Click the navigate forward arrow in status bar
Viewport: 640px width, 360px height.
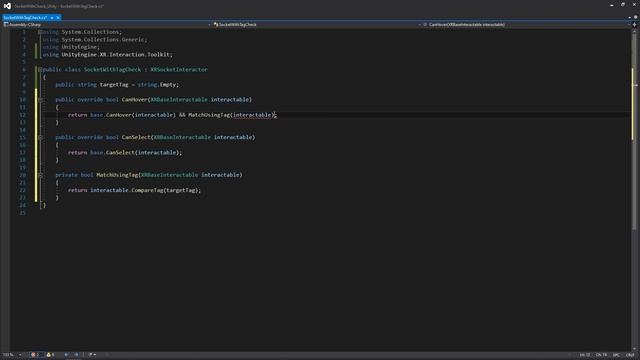76,355
